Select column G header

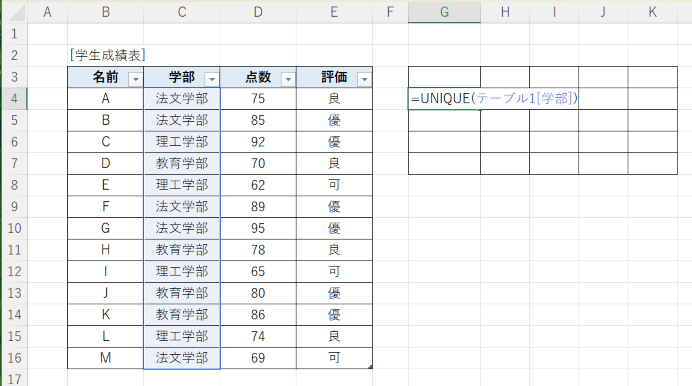(444, 12)
